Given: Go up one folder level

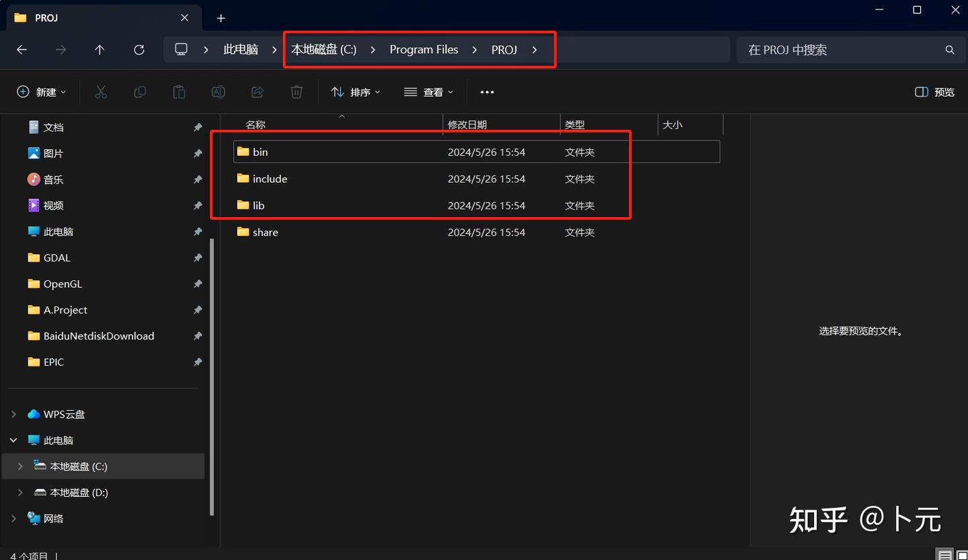Looking at the screenshot, I should (99, 50).
